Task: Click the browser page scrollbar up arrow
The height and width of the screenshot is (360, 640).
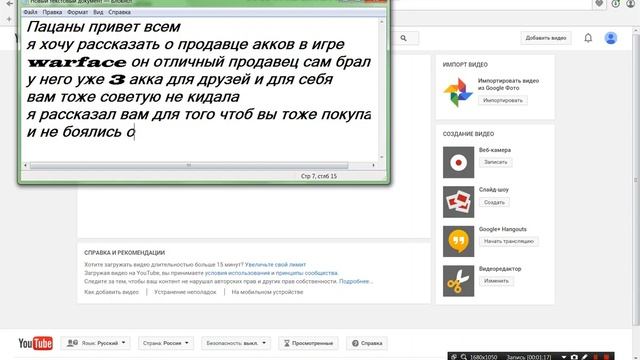Action: [x=636, y=31]
